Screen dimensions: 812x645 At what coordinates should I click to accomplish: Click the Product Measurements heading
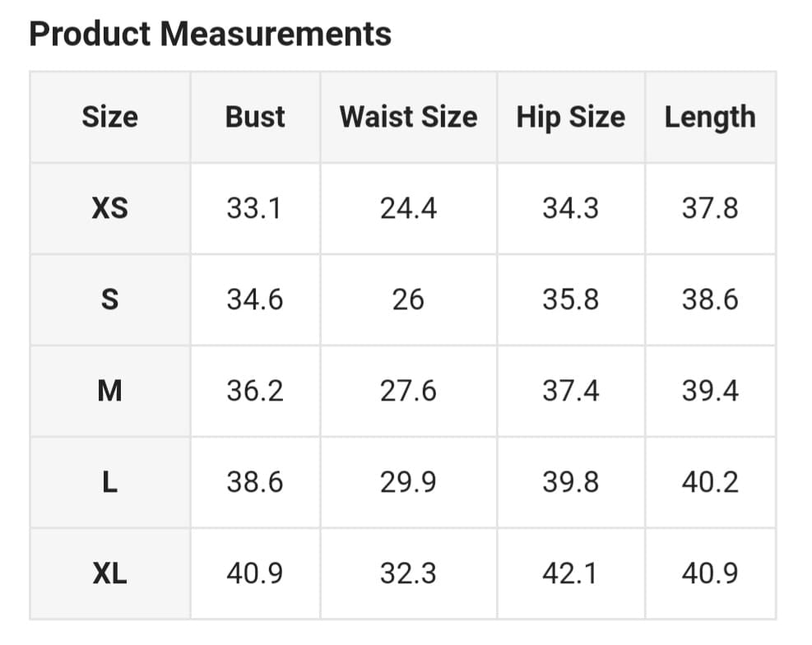coord(210,35)
